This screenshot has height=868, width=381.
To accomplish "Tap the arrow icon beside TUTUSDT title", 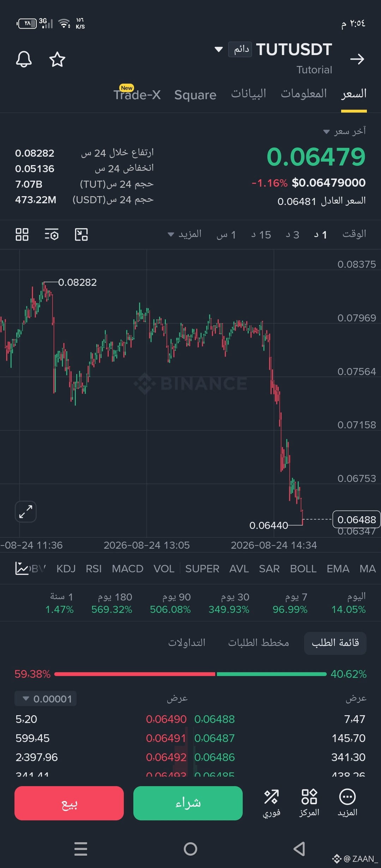I will [357, 59].
